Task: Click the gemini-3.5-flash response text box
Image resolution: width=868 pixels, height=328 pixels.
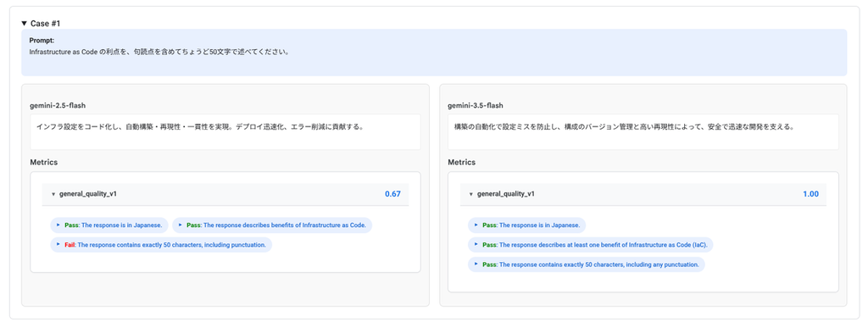Action: [x=643, y=131]
